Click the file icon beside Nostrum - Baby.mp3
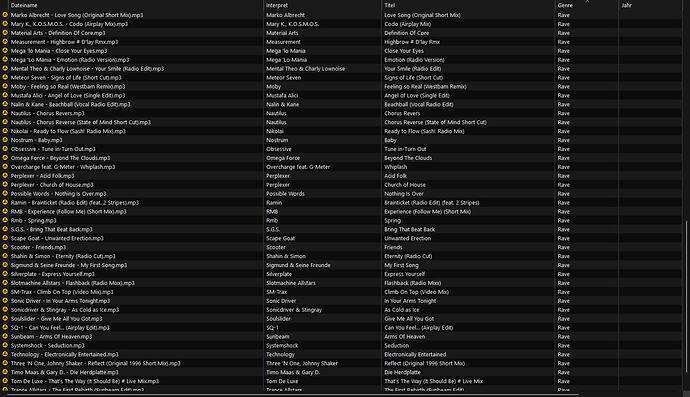 tap(5, 140)
